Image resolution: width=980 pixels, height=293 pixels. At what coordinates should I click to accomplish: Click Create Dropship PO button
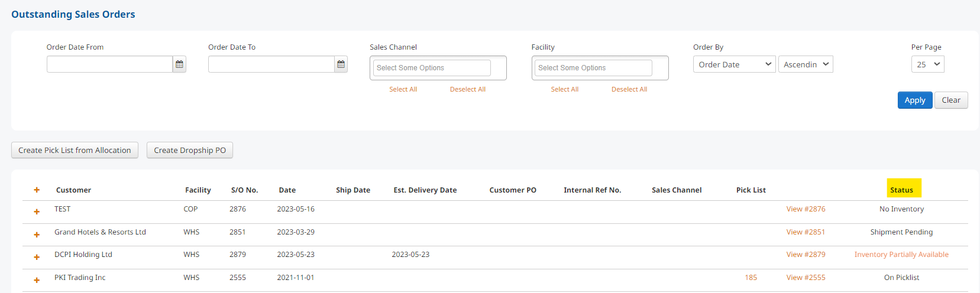(190, 150)
